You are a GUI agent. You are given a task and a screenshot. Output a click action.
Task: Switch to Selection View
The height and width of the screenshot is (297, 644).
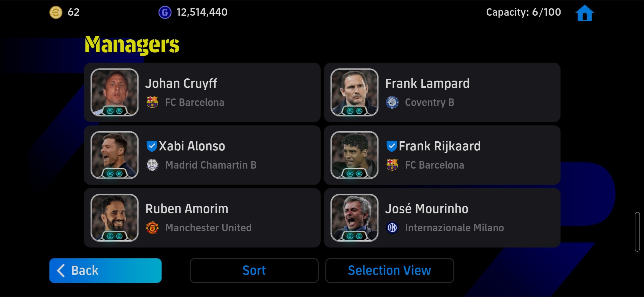(x=389, y=270)
